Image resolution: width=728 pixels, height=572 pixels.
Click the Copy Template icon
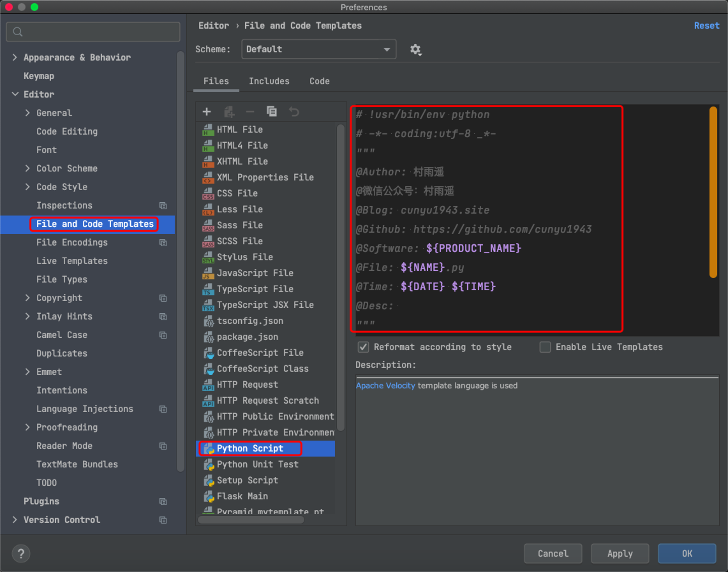(272, 112)
